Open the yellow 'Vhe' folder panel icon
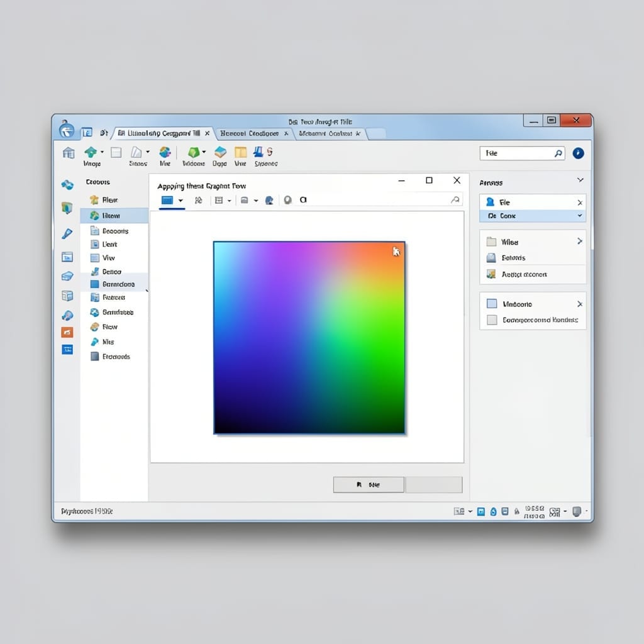Screen dimensions: 644x644 (240, 152)
